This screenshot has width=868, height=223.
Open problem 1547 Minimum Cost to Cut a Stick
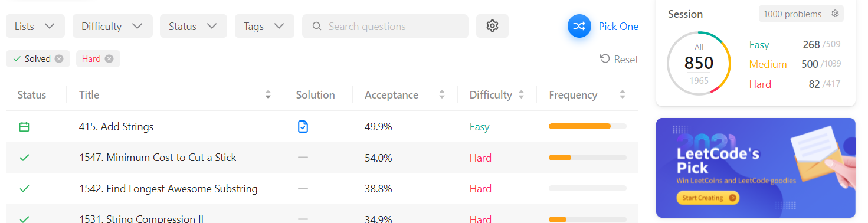pos(158,158)
